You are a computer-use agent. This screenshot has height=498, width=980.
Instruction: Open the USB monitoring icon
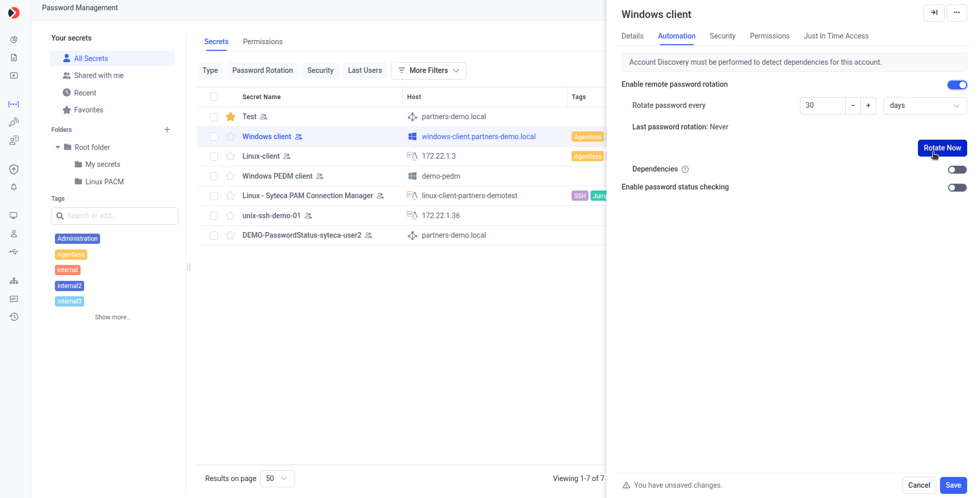coord(14,252)
